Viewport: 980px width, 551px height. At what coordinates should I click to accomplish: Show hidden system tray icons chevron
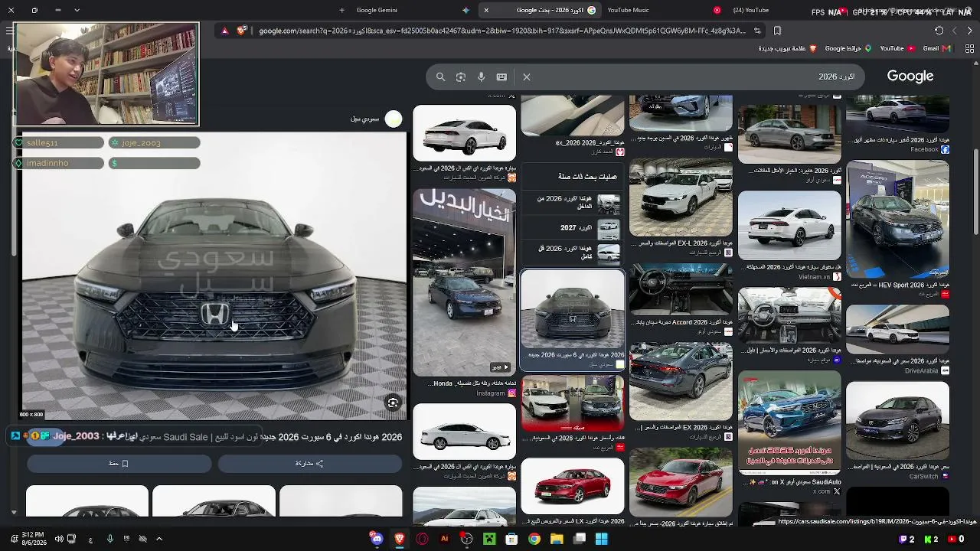(x=159, y=539)
